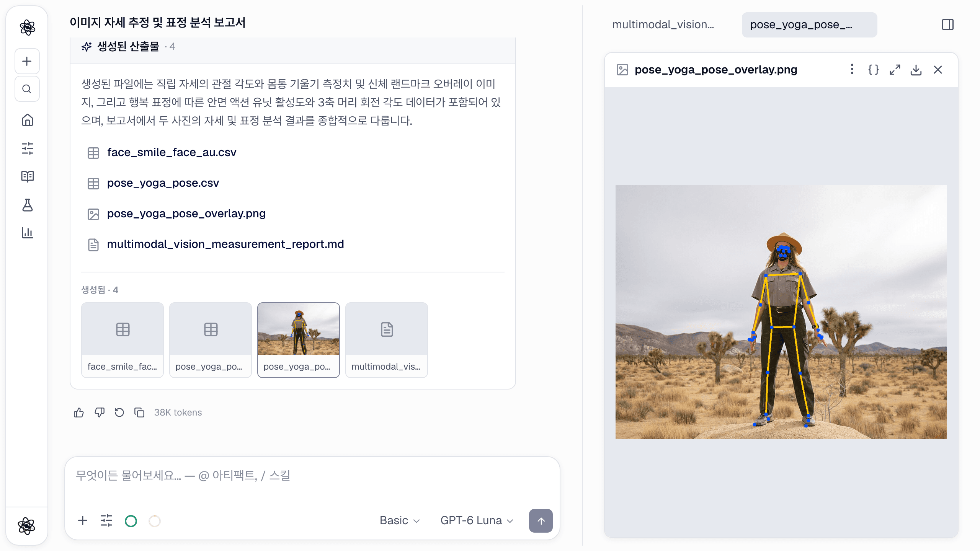Viewport: 980px width, 551px height.
Task: Go to Home in the sidebar
Action: click(x=27, y=120)
